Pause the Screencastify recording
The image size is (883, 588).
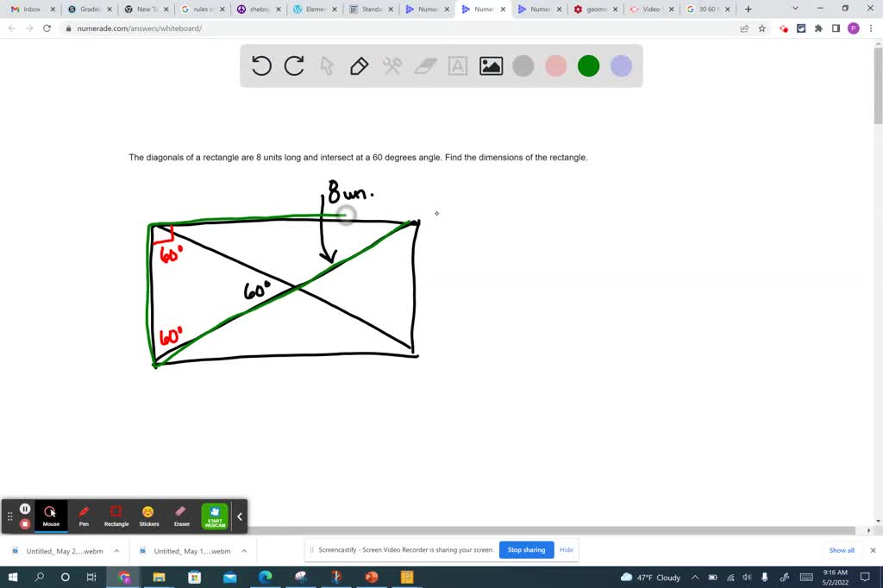click(x=25, y=508)
